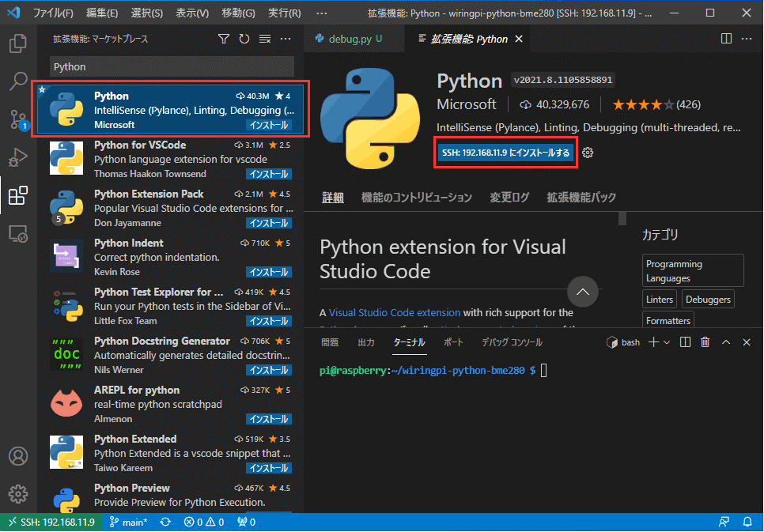Install Python Extension Pack
764x532 pixels.
click(x=269, y=223)
